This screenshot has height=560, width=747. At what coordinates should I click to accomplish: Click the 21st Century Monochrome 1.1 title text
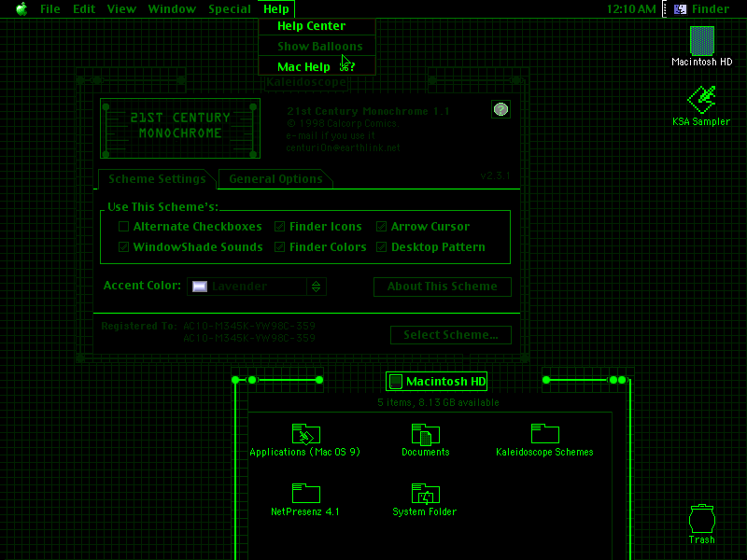[368, 111]
